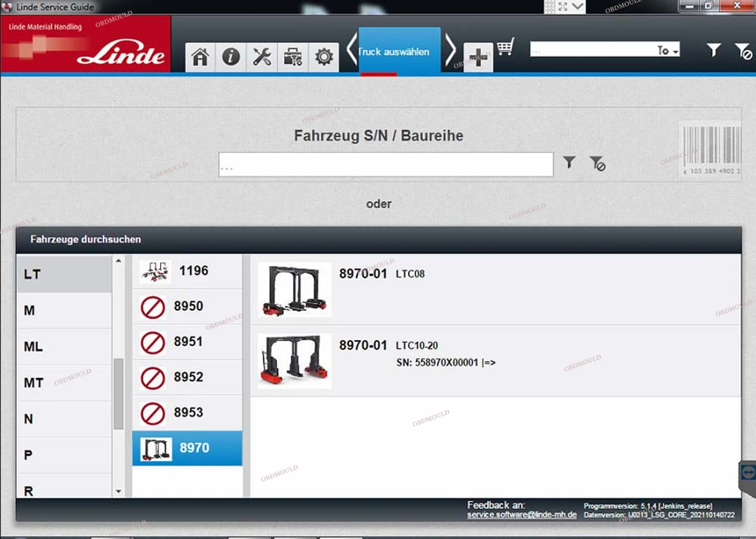Select the Truck auswählen tab
This screenshot has height=539, width=756.
(400, 51)
